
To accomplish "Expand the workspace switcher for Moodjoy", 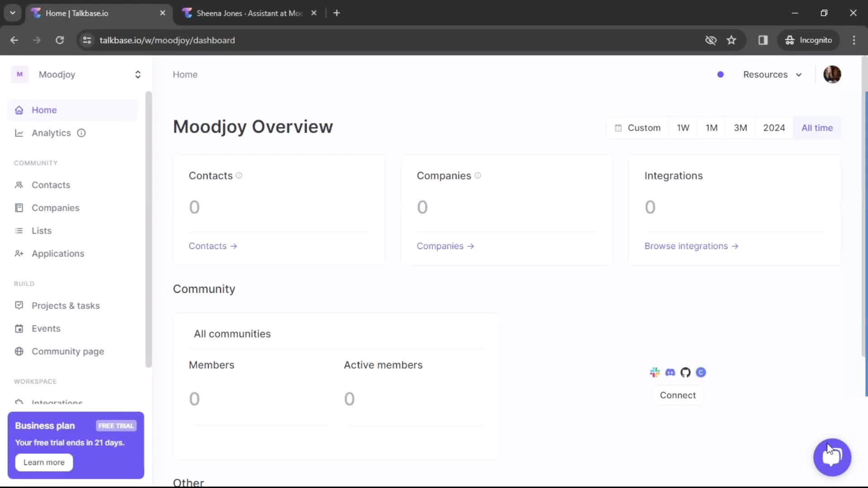I will coord(138,75).
